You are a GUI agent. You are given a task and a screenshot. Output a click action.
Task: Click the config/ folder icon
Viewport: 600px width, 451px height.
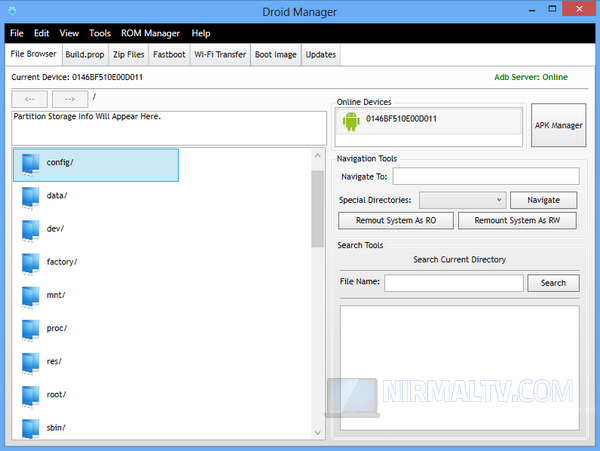pyautogui.click(x=30, y=164)
